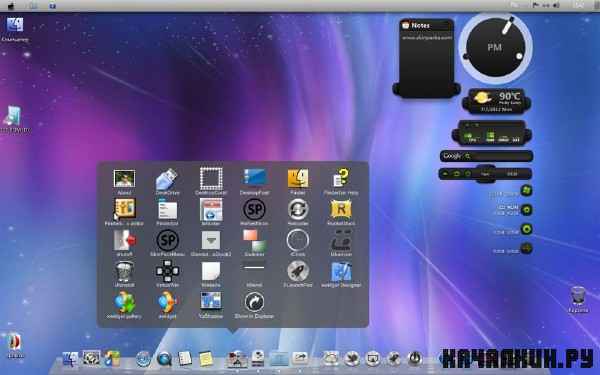Click the yellow sticky note dock icon

point(206,359)
